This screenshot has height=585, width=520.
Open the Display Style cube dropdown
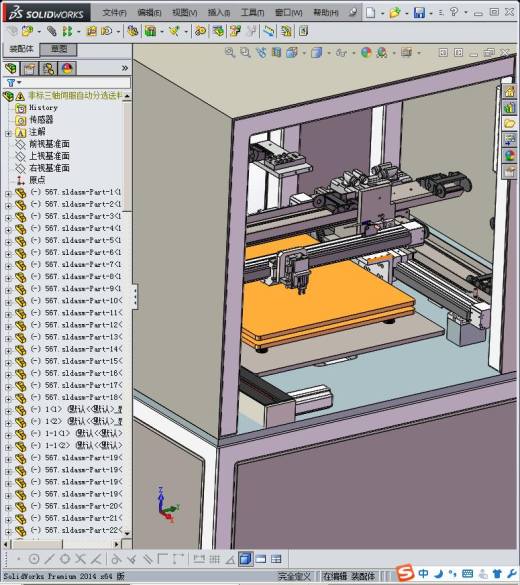pyautogui.click(x=329, y=53)
